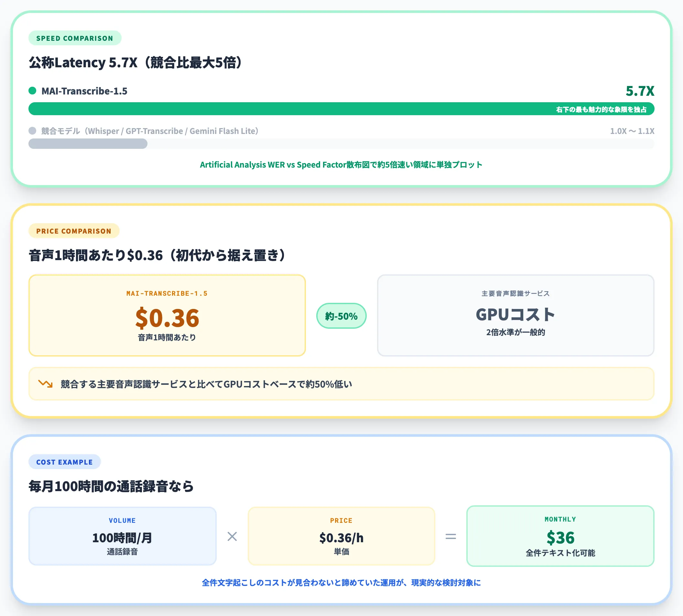Click the $36 monthly total
Screen dimensions: 683x616
(560, 538)
